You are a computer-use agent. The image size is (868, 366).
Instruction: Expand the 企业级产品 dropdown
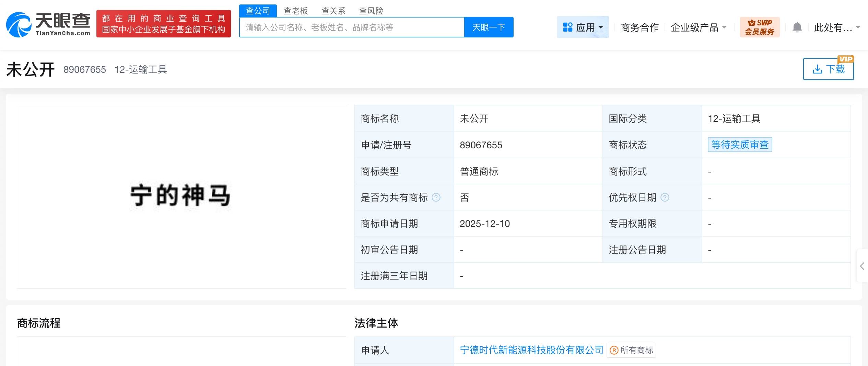pyautogui.click(x=698, y=27)
